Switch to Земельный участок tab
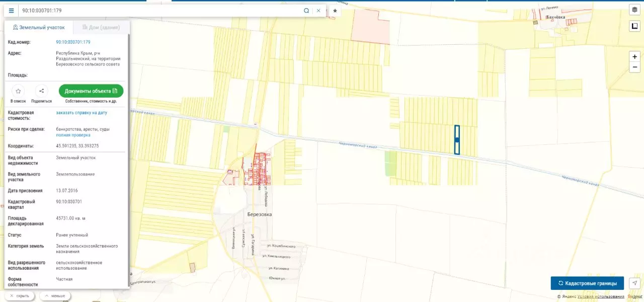 [x=39, y=27]
